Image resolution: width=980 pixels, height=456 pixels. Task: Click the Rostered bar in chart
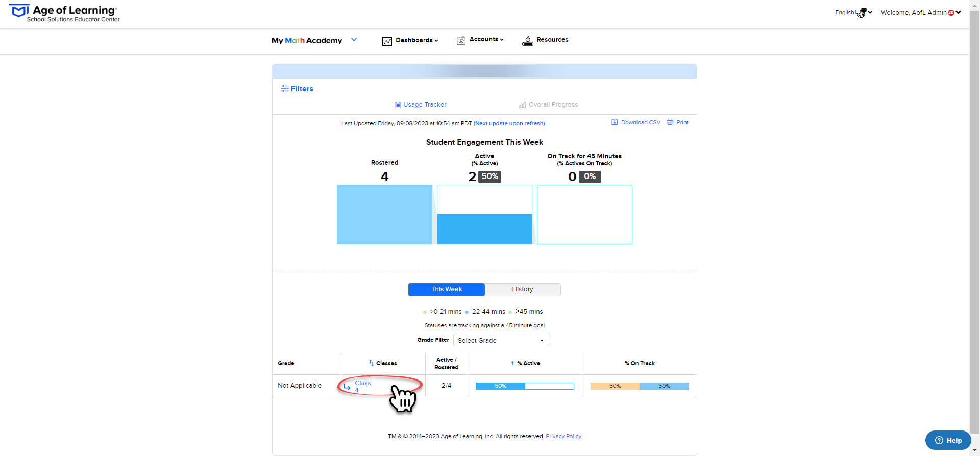[384, 214]
